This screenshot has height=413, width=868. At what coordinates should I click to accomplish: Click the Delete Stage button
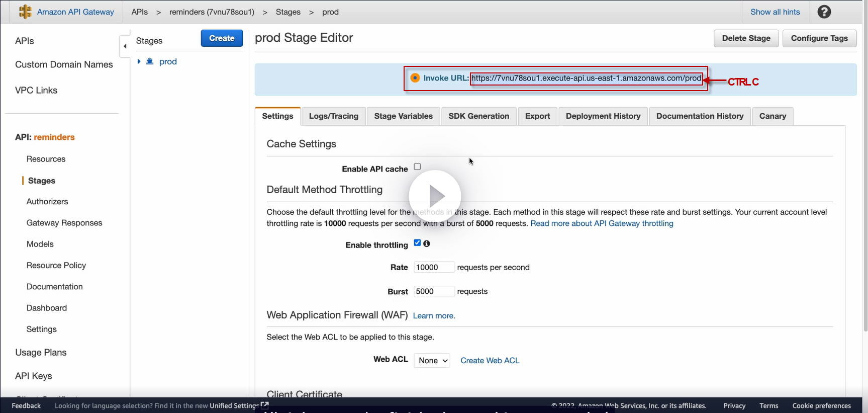tap(746, 38)
